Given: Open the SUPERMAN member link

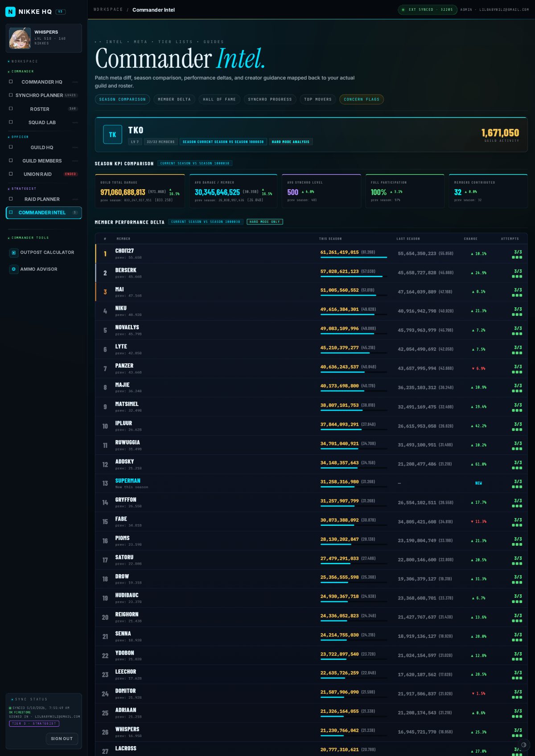Looking at the screenshot, I should [128, 481].
